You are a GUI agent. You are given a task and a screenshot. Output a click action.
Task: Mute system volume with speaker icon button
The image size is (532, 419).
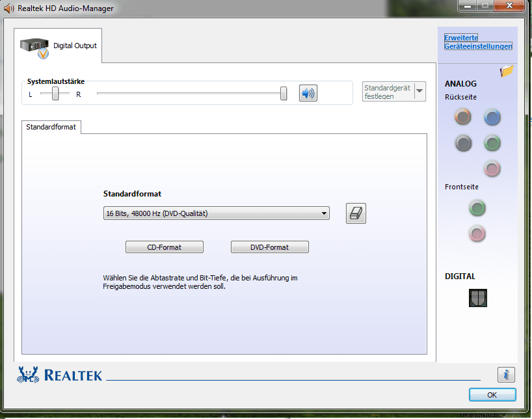(x=308, y=93)
